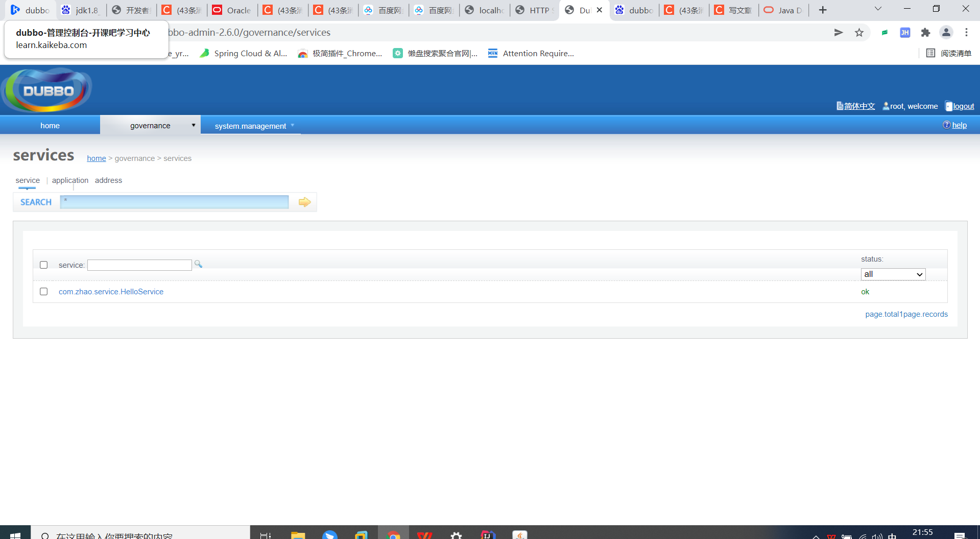Viewport: 980px width, 539px height.
Task: Select the service search tab
Action: (x=28, y=180)
